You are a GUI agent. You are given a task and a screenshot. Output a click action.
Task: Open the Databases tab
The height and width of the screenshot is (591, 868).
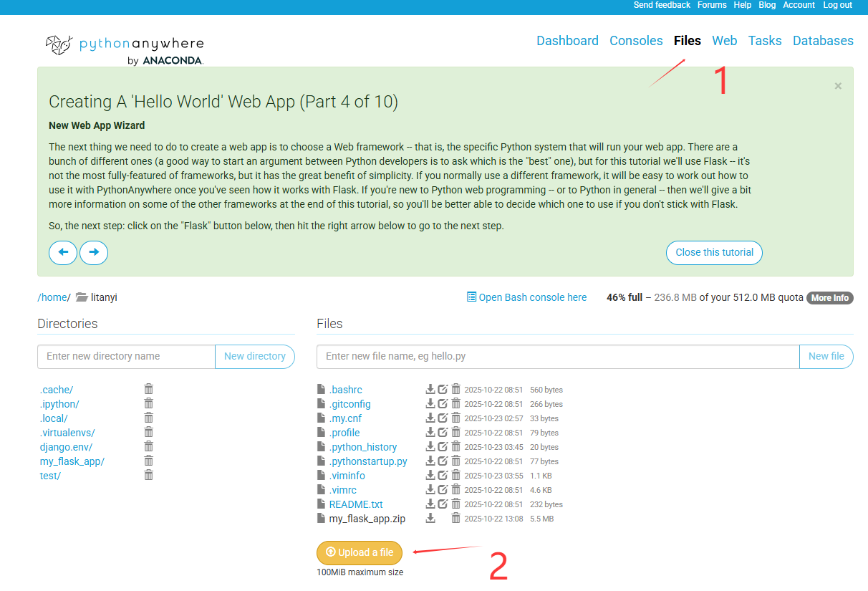click(x=823, y=41)
